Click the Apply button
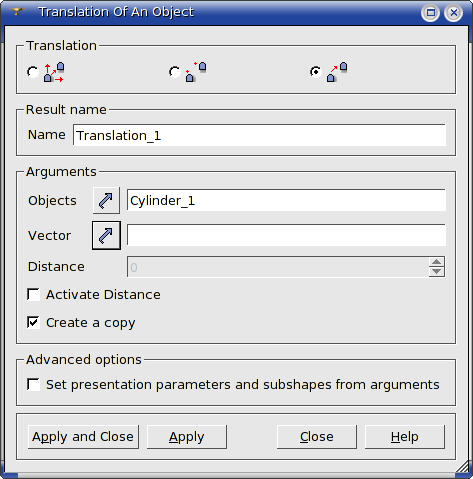Image resolution: width=473 pixels, height=479 pixels. click(x=187, y=437)
